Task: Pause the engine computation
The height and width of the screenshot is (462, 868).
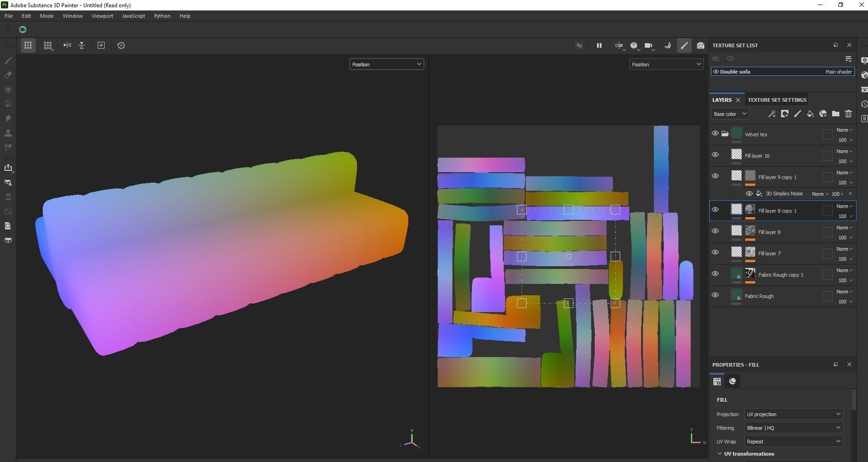Action: click(599, 45)
